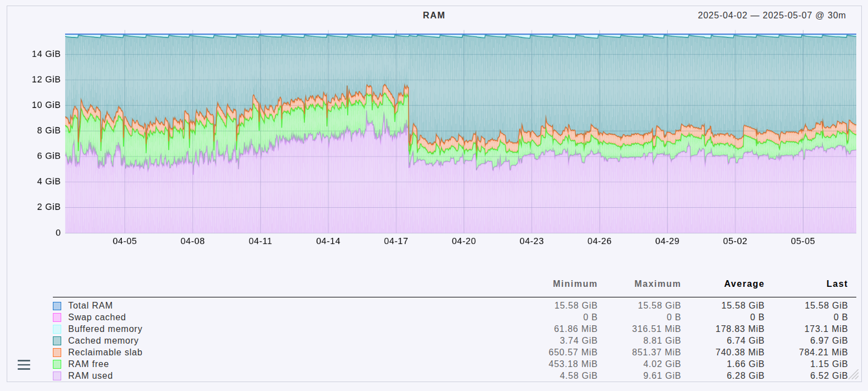Toggle the Cached memory series label
This screenshot has height=391, width=868.
click(103, 341)
